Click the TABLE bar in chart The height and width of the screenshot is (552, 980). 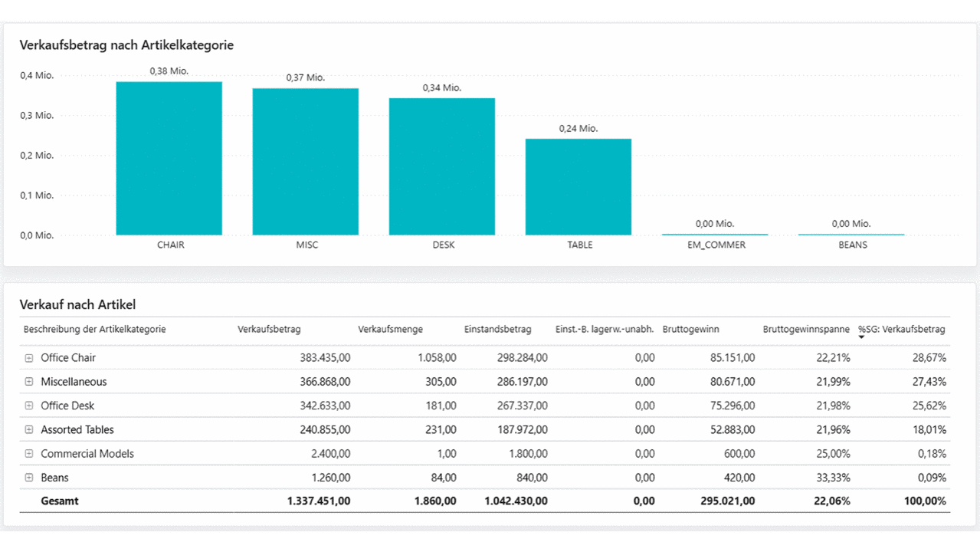[578, 187]
